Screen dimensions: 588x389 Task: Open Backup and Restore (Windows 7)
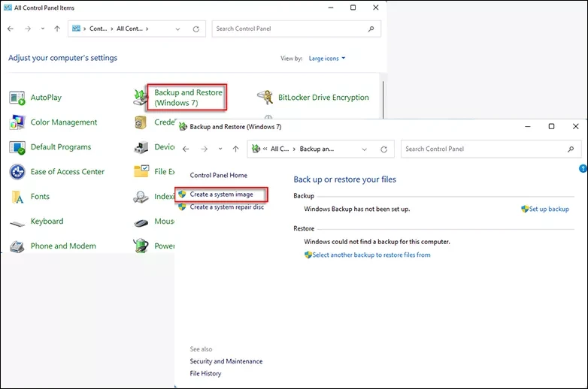(x=188, y=97)
